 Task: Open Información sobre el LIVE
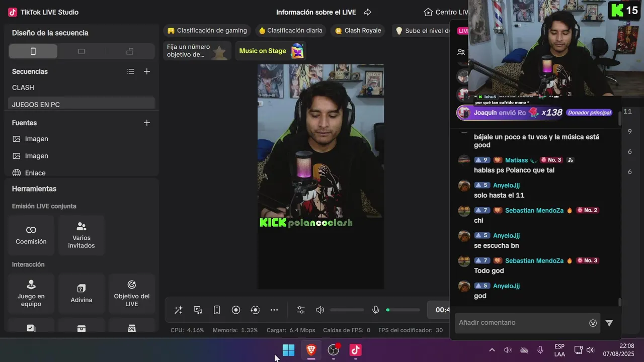pyautogui.click(x=316, y=12)
